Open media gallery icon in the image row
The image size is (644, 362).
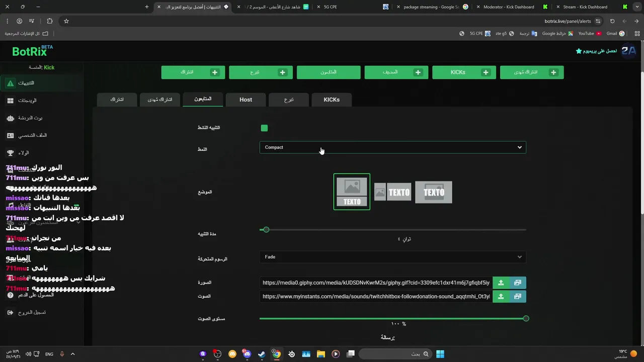517,283
